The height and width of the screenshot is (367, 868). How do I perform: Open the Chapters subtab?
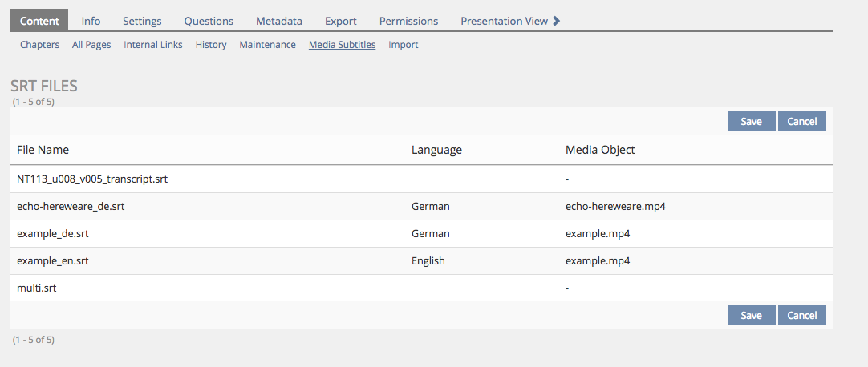click(x=39, y=45)
